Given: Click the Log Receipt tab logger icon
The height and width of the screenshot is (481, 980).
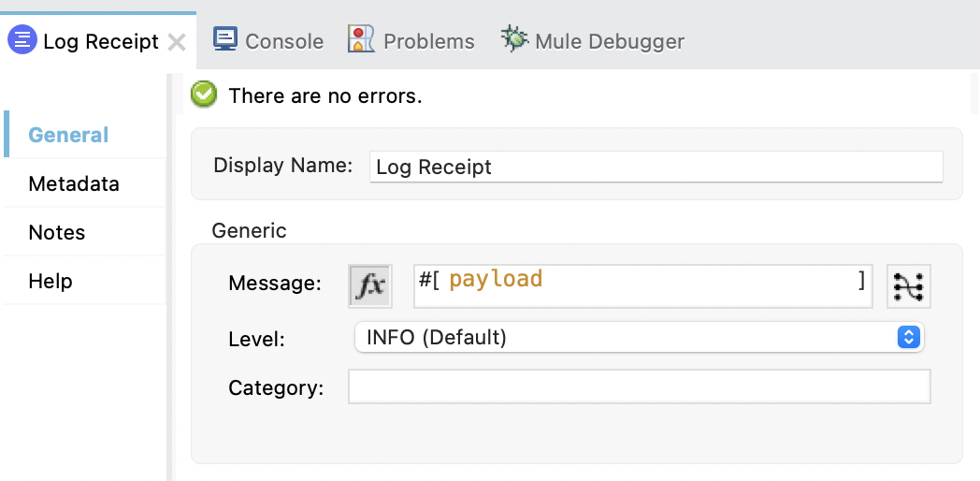Looking at the screenshot, I should pos(22,41).
